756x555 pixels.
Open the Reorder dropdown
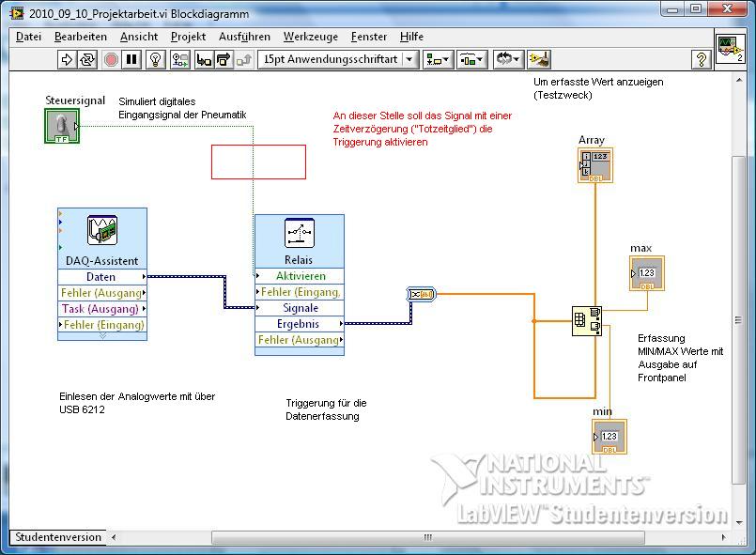coord(507,60)
